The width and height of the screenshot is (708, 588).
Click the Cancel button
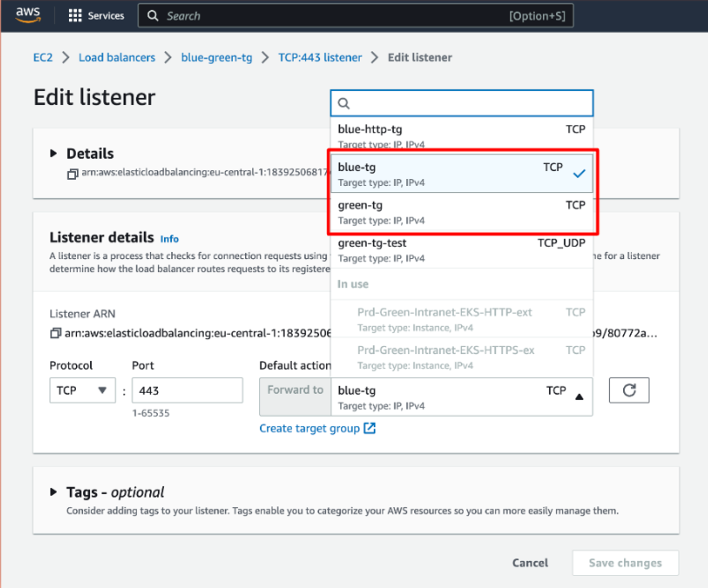[x=530, y=563]
